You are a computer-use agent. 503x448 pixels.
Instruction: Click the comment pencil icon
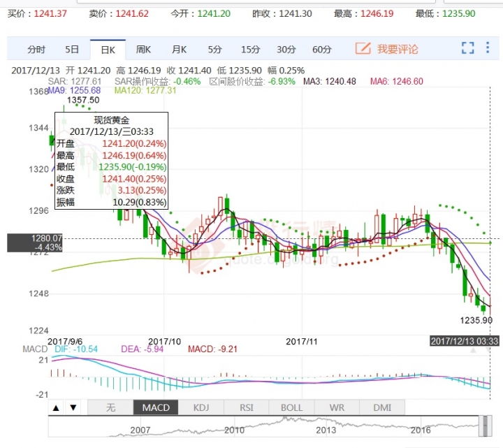point(363,48)
